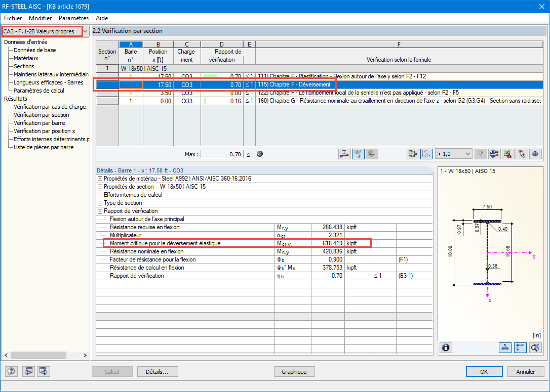Open help with question mark icon
The width and height of the screenshot is (550, 392).
coord(11,371)
